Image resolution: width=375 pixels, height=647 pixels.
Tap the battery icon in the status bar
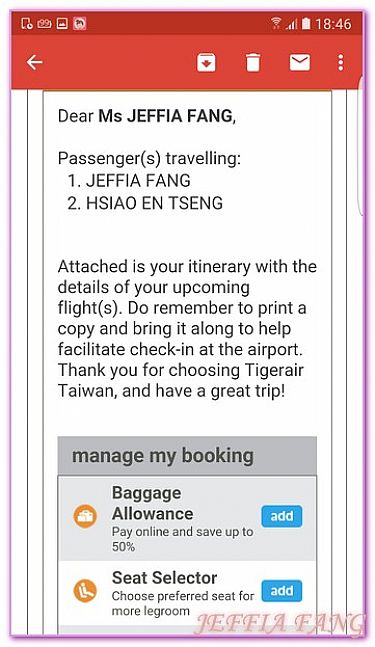click(x=306, y=23)
